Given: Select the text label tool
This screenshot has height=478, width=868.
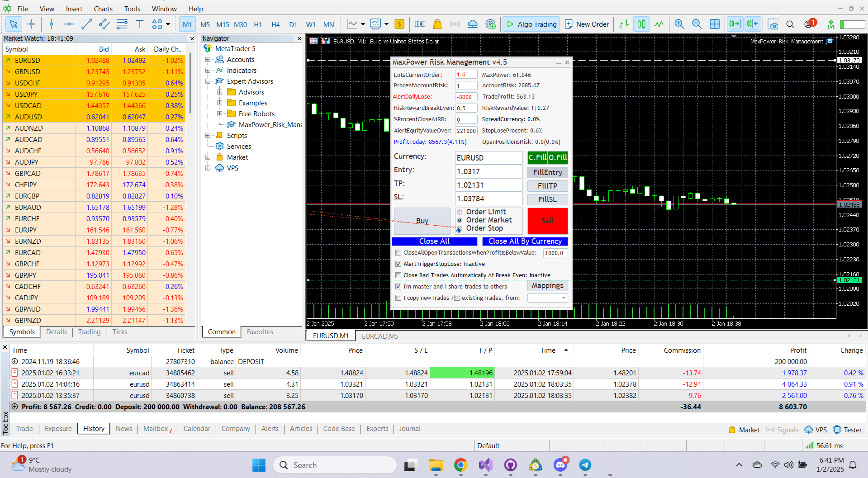Looking at the screenshot, I should click(x=140, y=24).
